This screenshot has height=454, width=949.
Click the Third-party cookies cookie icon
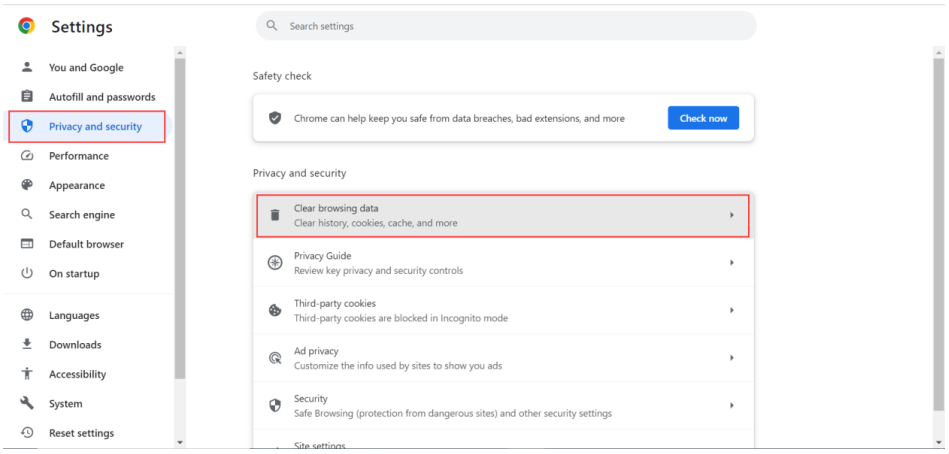275,311
